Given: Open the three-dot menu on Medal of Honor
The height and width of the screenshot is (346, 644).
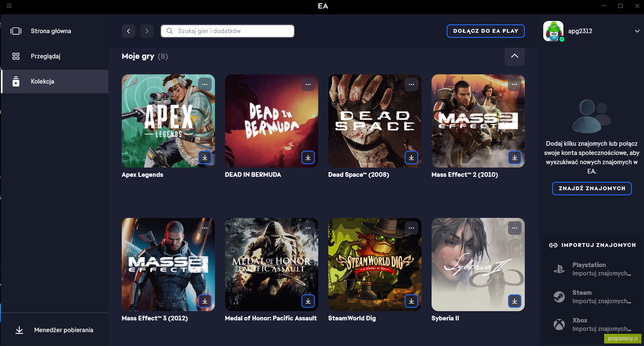Looking at the screenshot, I should click(308, 228).
